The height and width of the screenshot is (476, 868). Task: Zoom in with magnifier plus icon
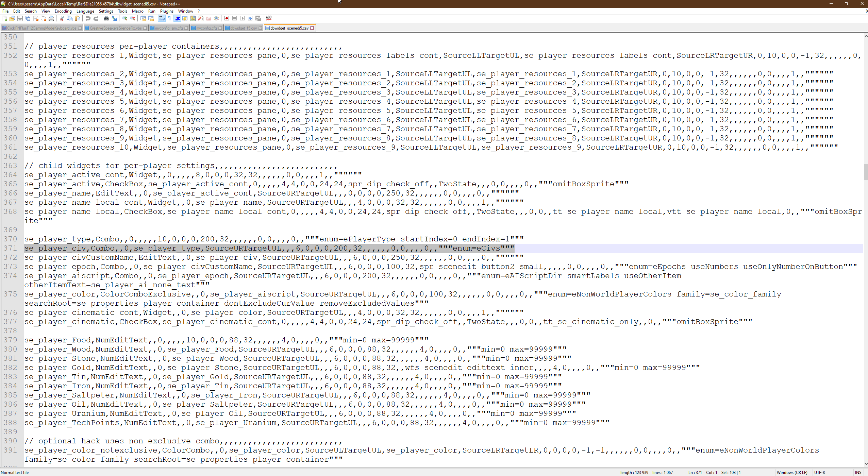[125, 18]
